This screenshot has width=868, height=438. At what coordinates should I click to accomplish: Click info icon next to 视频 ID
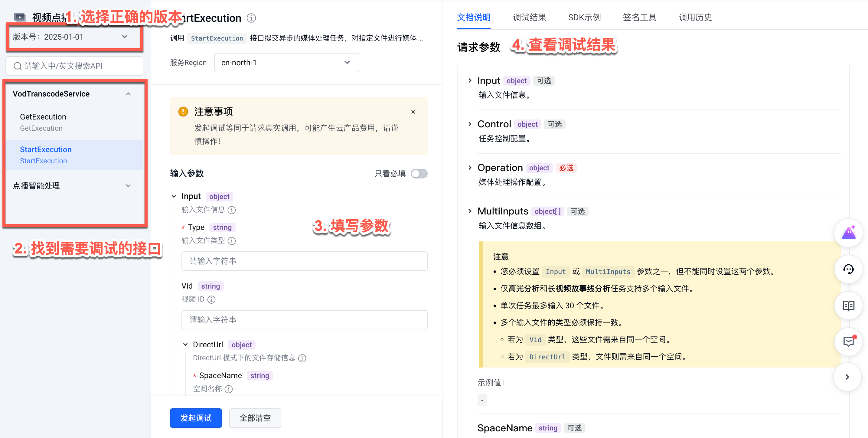click(211, 299)
